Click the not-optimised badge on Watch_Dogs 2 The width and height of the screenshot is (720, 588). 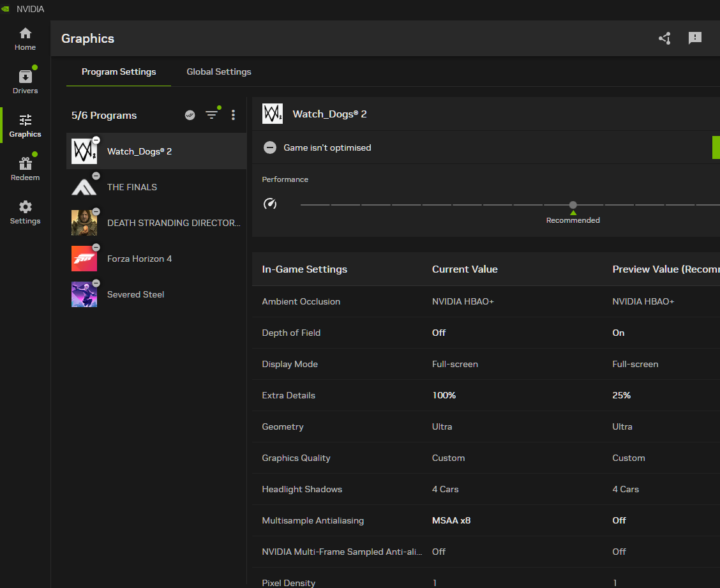pos(96,140)
